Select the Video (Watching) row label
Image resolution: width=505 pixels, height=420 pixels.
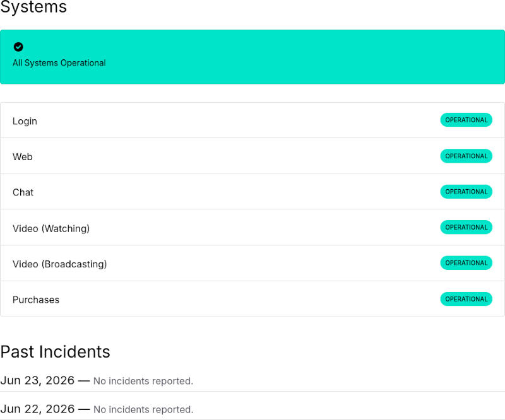coord(51,228)
